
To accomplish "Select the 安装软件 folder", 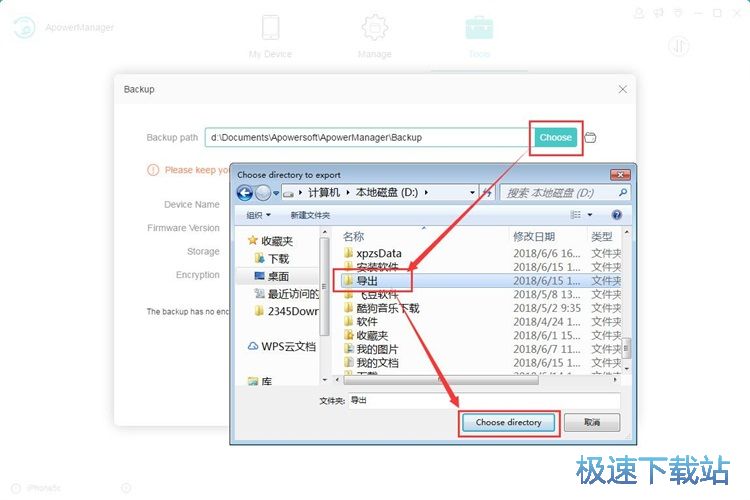I will (x=371, y=267).
